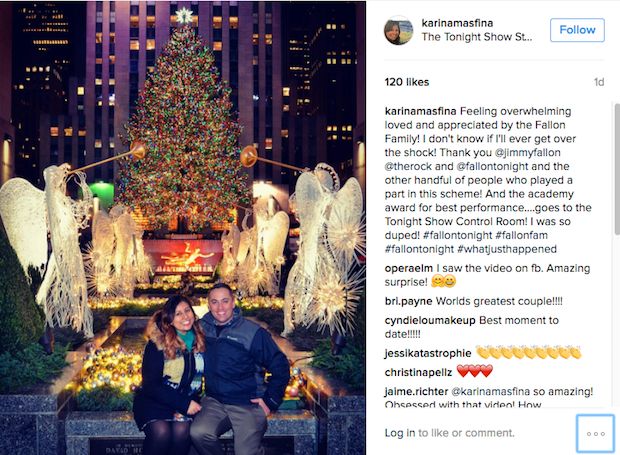Visit christinapellz's profile
This screenshot has width=620, height=455.
pos(418,372)
